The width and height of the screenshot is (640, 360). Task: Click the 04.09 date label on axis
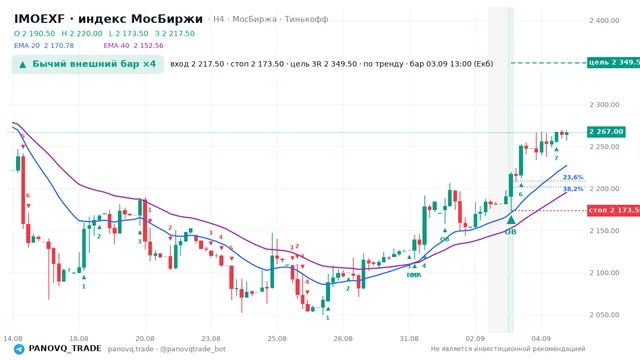[541, 339]
